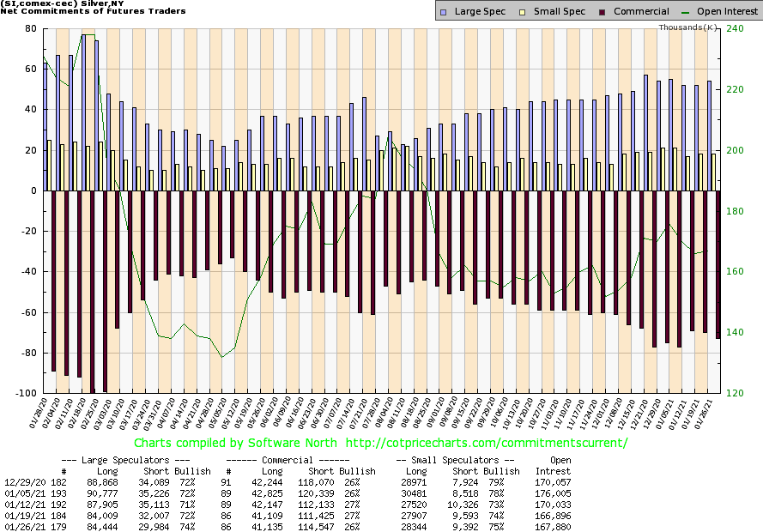Select the Large Spec legend label
Viewport: 763px width, 532px height.
click(x=479, y=12)
